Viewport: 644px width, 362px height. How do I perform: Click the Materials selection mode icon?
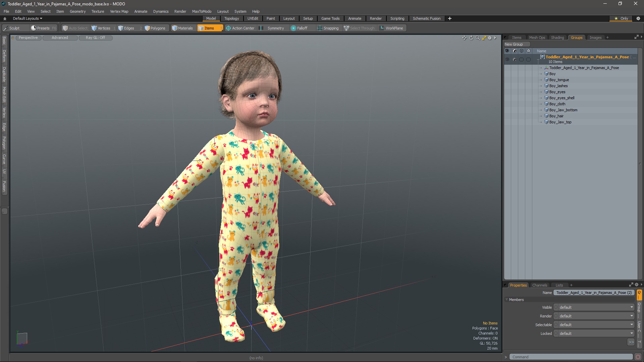coord(174,28)
